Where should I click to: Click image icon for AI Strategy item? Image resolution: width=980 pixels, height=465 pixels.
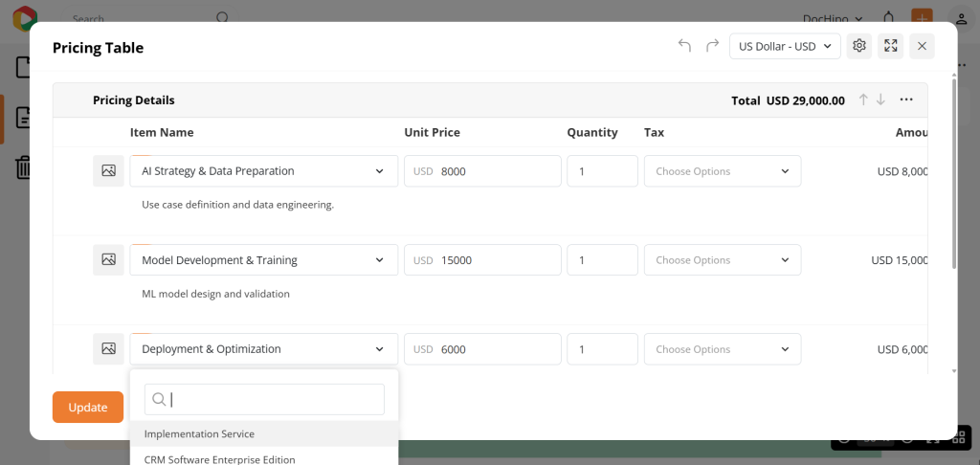[108, 171]
